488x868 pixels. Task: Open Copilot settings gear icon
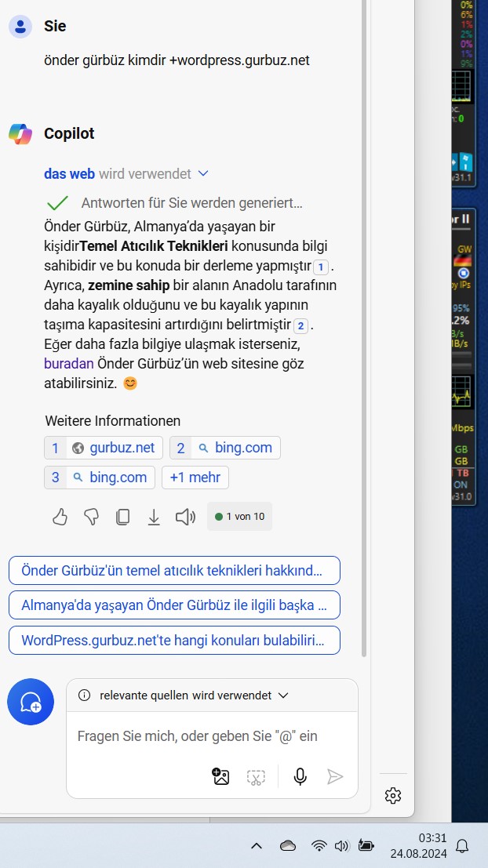click(x=393, y=796)
